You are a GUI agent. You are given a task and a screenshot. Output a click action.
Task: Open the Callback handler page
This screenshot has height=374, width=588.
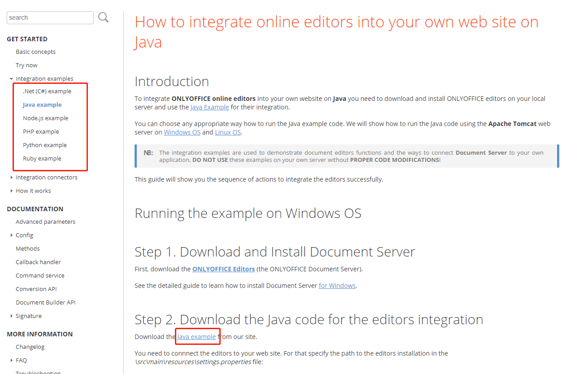point(38,262)
